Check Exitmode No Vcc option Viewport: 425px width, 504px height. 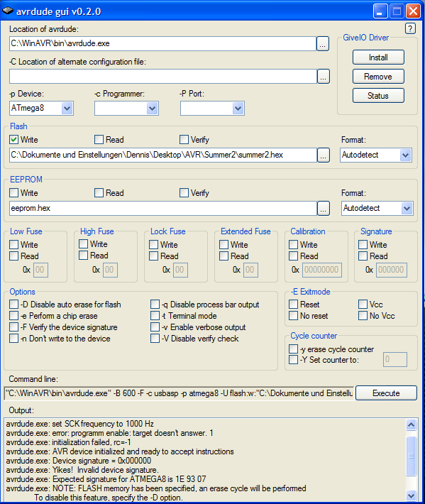click(363, 316)
